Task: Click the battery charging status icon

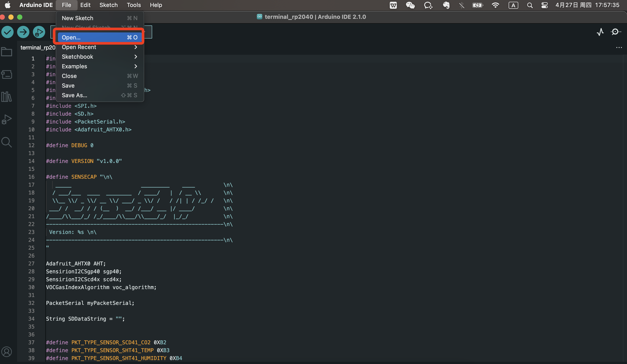Action: [478, 5]
